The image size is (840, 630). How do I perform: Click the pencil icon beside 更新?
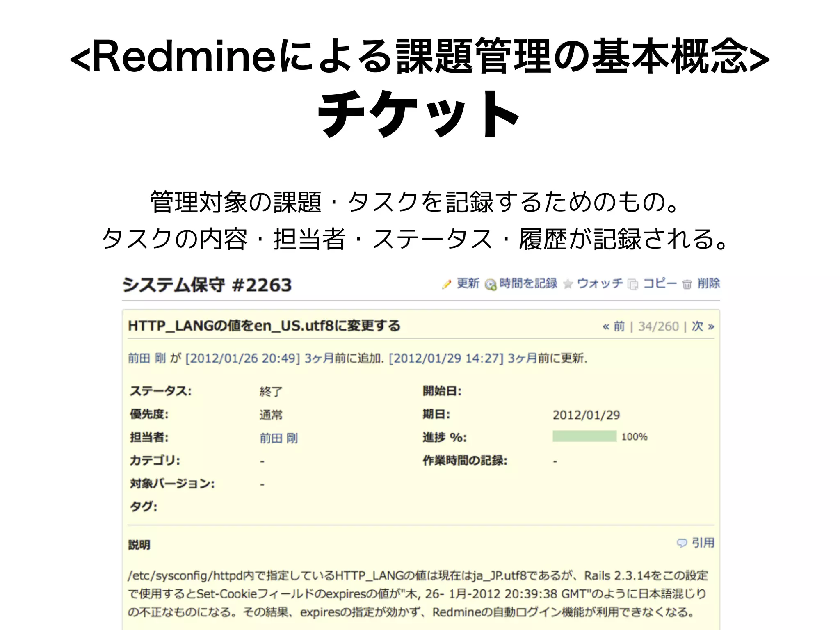pos(446,284)
